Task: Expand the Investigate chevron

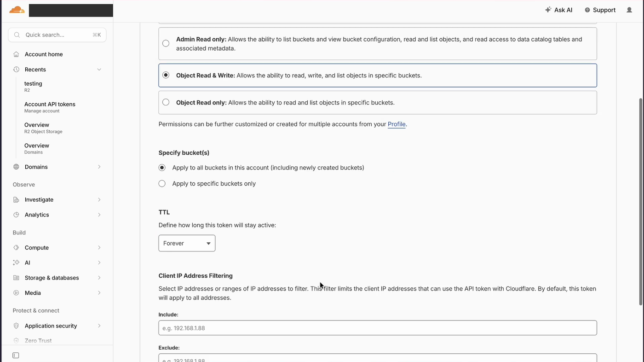Action: pyautogui.click(x=99, y=199)
